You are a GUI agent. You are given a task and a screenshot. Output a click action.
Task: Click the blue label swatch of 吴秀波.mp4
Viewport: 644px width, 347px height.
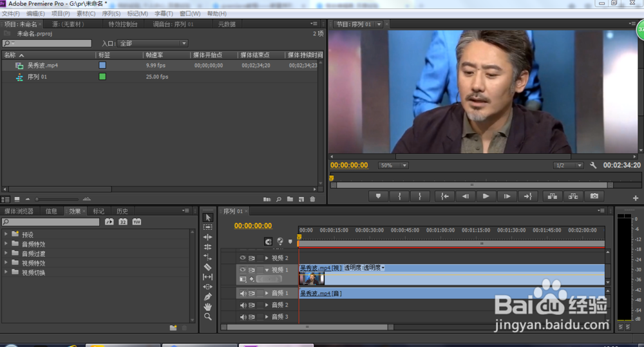point(102,65)
